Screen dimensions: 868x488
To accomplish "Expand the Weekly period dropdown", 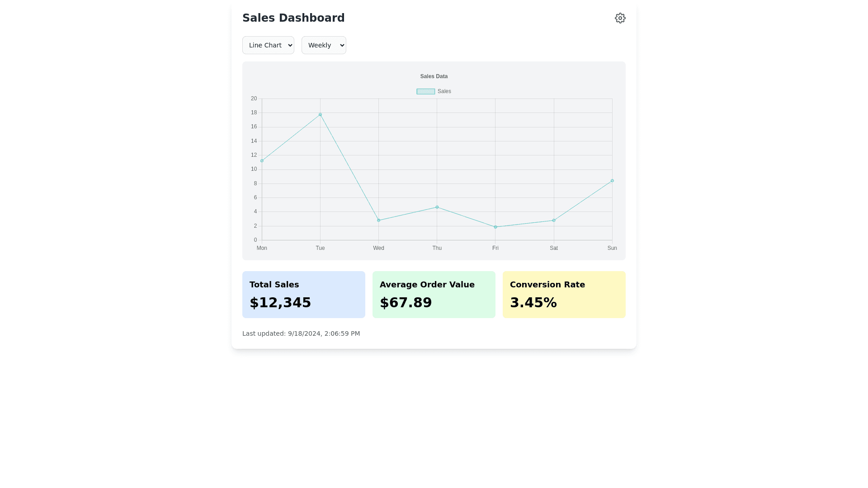I will [324, 45].
